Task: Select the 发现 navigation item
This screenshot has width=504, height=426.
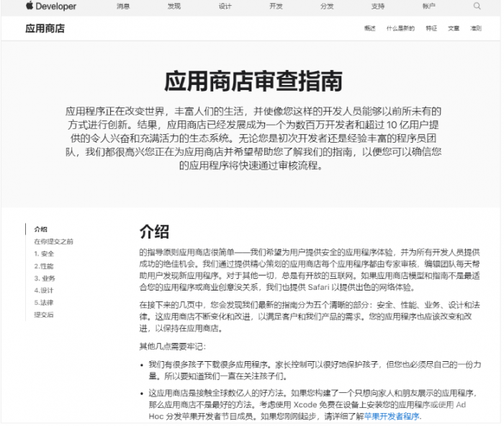Action: 174,6
